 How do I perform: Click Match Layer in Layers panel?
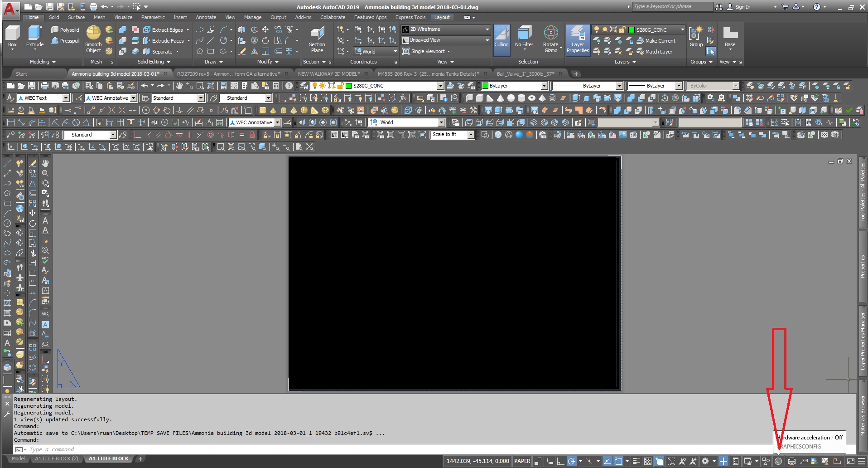655,51
